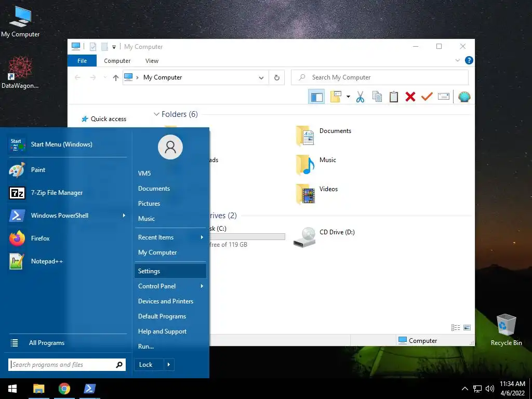Open Firefox from start menu
The image size is (532, 399).
click(67, 238)
